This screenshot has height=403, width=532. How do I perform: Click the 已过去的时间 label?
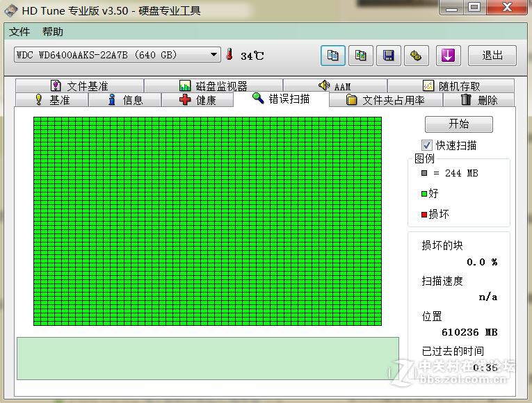point(453,351)
